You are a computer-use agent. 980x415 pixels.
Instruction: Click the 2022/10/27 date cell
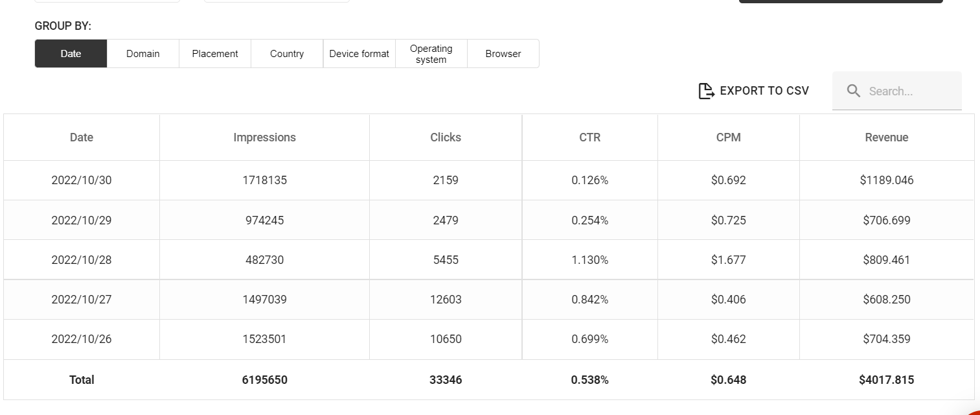pyautogui.click(x=82, y=300)
